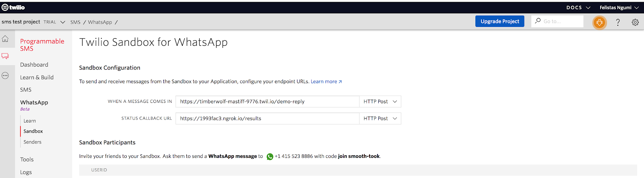Screen dimensions: 644x178
Task: Open the Learn sub-item under WhatsApp
Action: pyautogui.click(x=30, y=121)
